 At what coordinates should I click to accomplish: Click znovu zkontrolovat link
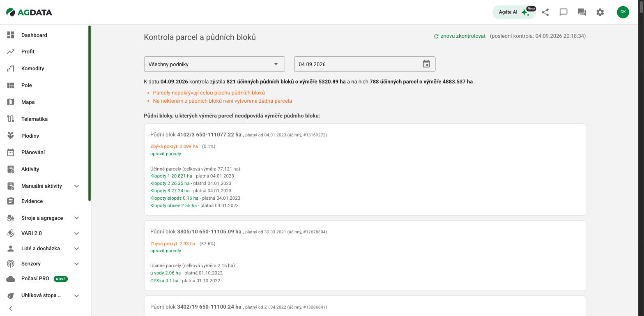[460, 36]
